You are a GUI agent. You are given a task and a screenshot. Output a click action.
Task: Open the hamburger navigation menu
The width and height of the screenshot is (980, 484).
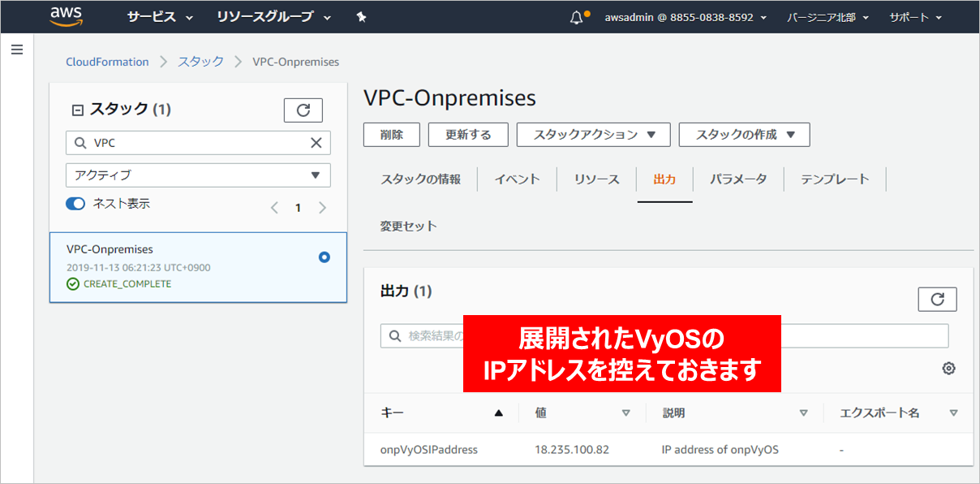click(x=16, y=50)
